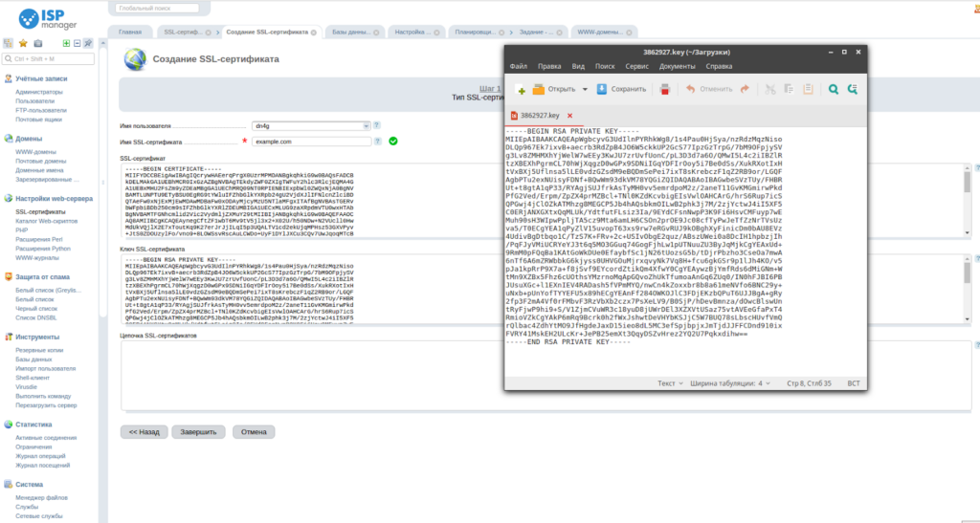Close the SSL-сертиф... tab
The height and width of the screenshot is (523, 980).
(208, 33)
